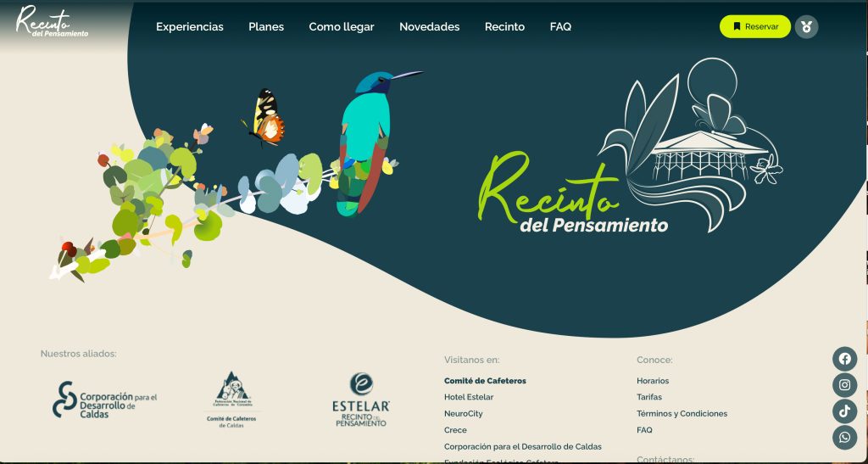Open the Experiencias menu
This screenshot has height=464, width=868.
tap(190, 27)
